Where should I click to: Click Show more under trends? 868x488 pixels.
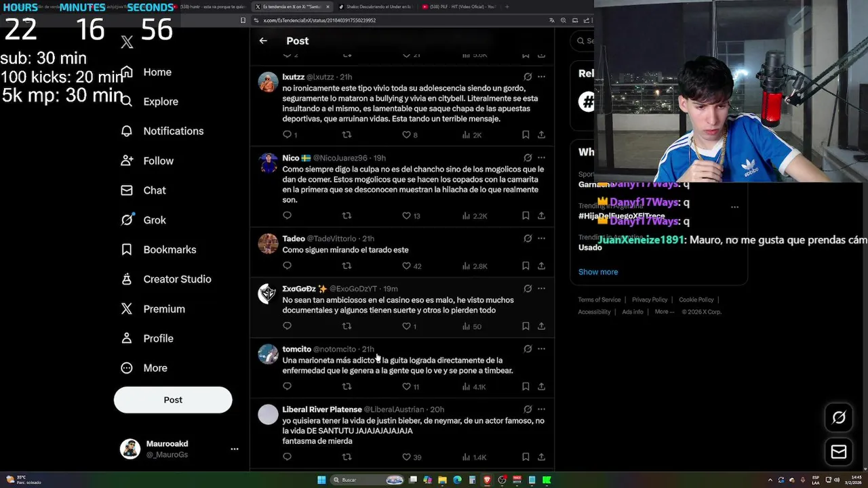pos(598,272)
